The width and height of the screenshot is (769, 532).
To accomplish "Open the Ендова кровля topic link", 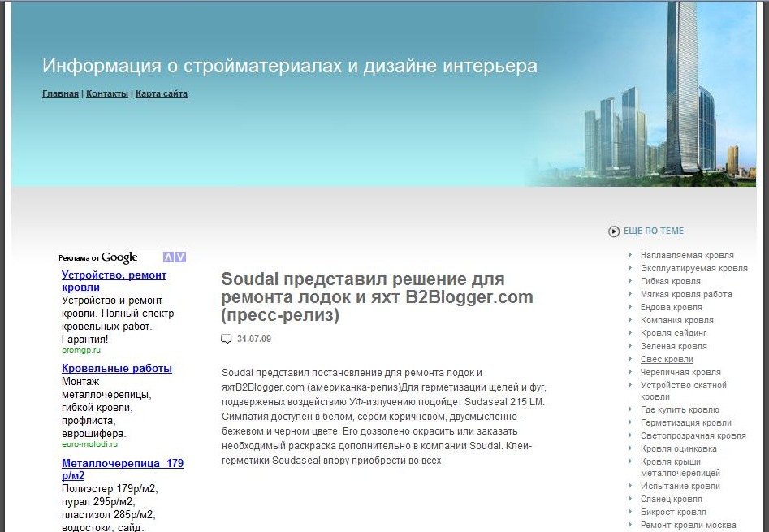I will point(672,307).
